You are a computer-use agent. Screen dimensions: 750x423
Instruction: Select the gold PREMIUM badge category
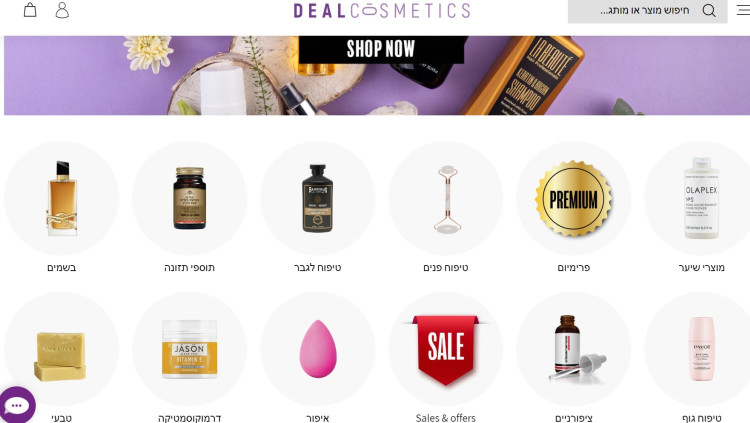(x=574, y=198)
